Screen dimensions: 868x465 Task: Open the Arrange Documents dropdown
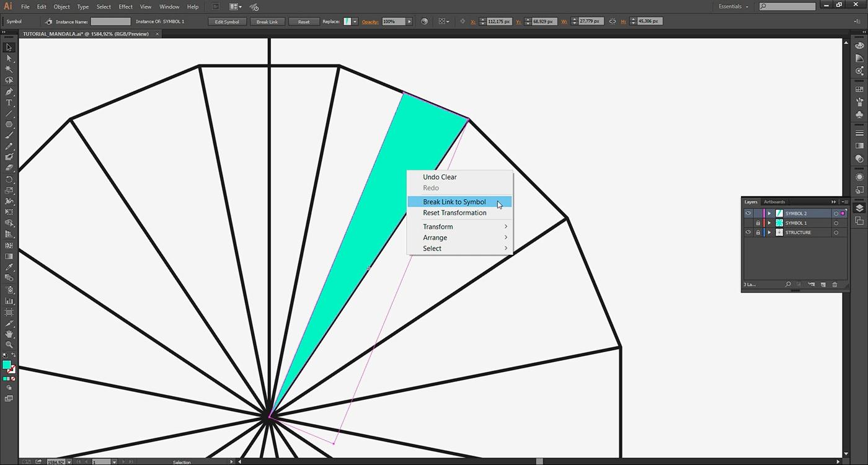pyautogui.click(x=236, y=7)
